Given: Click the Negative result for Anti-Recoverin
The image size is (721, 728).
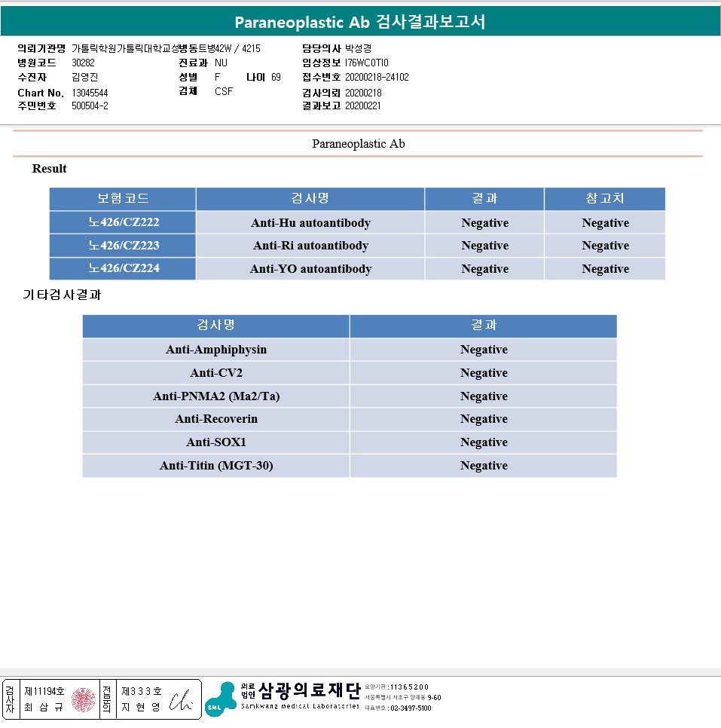Looking at the screenshot, I should [484, 419].
